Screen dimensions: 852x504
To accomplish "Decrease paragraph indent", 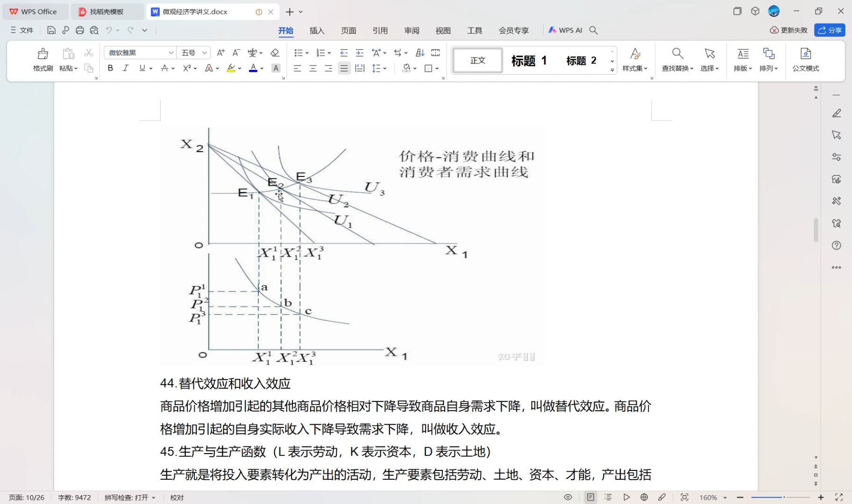I will point(344,53).
